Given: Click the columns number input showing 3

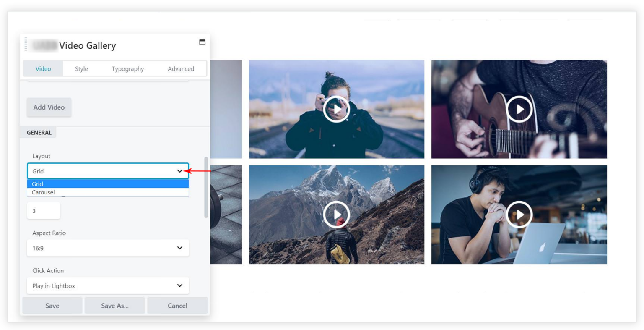Looking at the screenshot, I should coord(43,210).
